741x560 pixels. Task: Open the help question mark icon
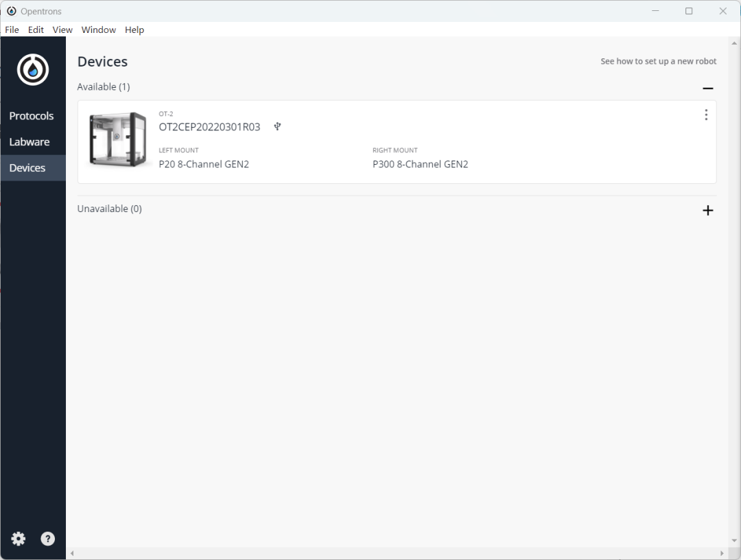tap(48, 539)
